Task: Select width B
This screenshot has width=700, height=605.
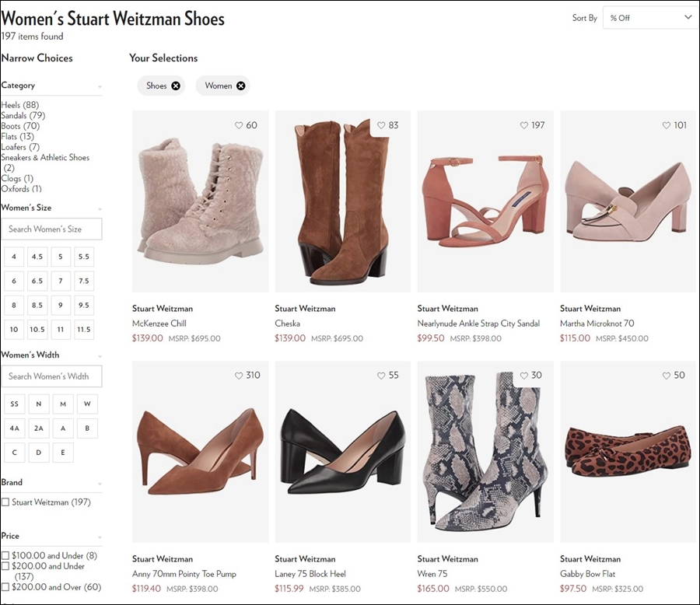Action: click(87, 428)
